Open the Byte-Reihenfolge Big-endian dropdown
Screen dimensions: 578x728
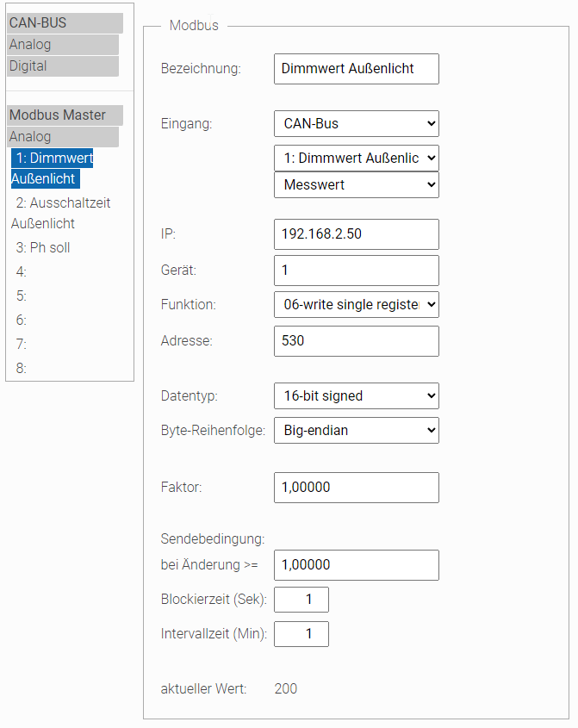coord(356,431)
